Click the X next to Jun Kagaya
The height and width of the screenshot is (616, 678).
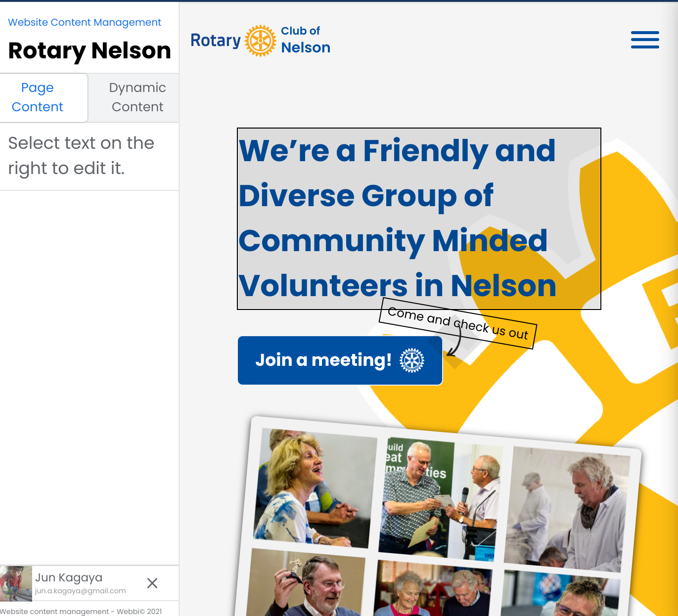(152, 583)
